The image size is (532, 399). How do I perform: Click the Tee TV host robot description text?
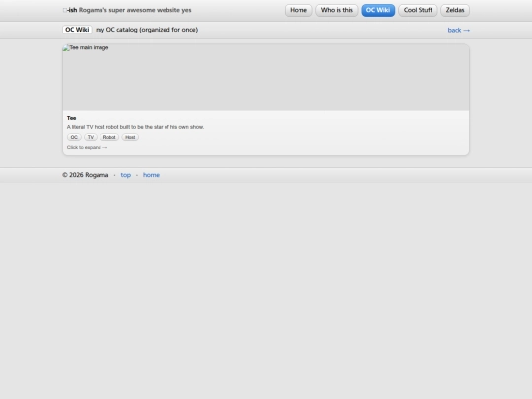pos(135,127)
